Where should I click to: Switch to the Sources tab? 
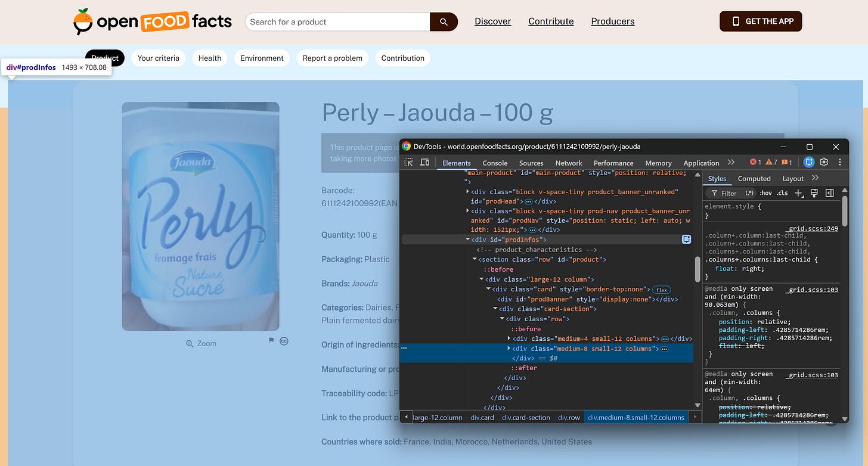pos(531,163)
